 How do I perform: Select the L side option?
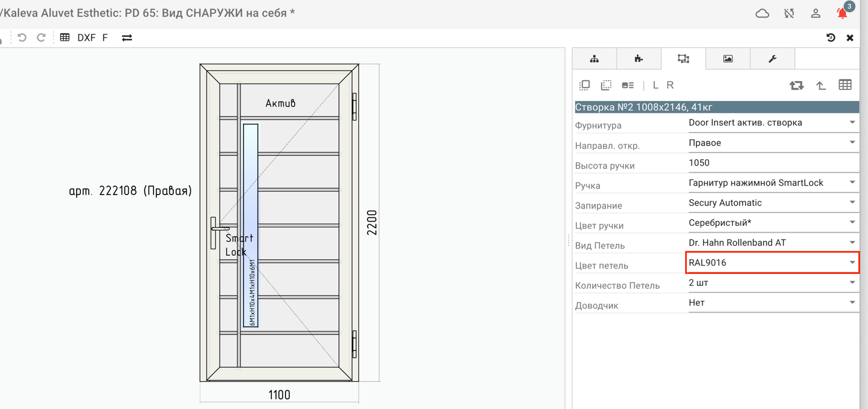656,85
